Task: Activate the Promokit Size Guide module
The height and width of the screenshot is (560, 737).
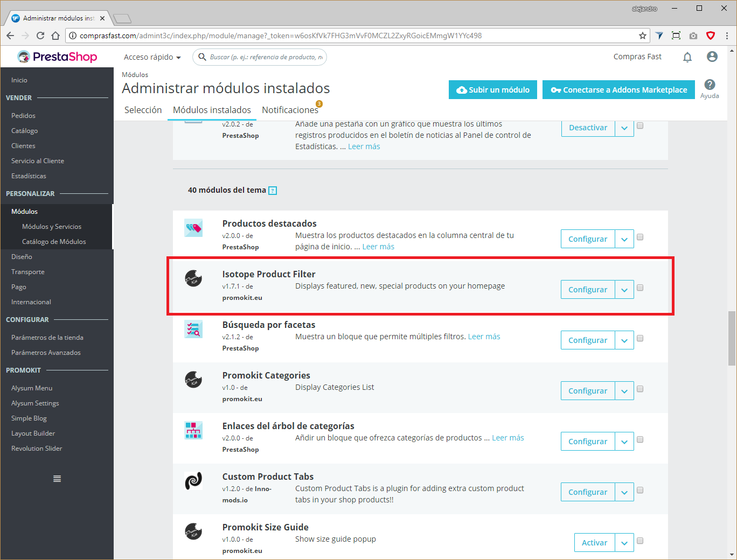Action: [595, 543]
